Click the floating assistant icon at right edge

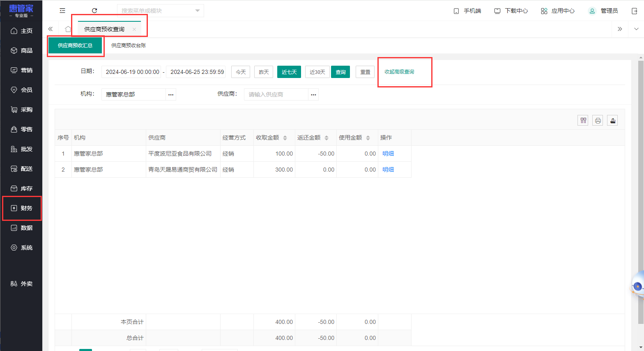tap(637, 286)
